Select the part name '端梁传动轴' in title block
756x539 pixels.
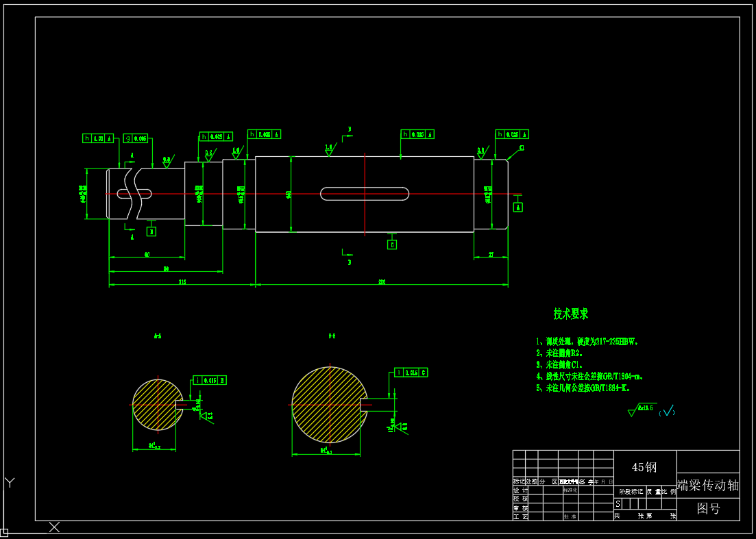[708, 485]
